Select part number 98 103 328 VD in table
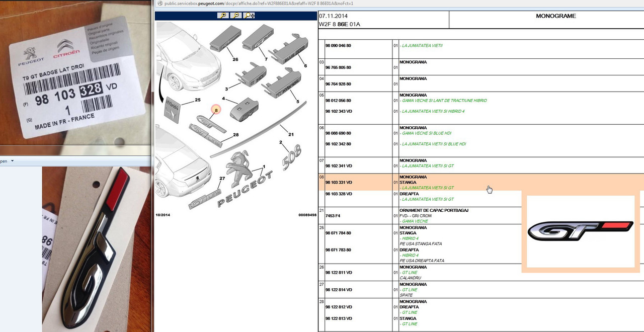 point(339,194)
